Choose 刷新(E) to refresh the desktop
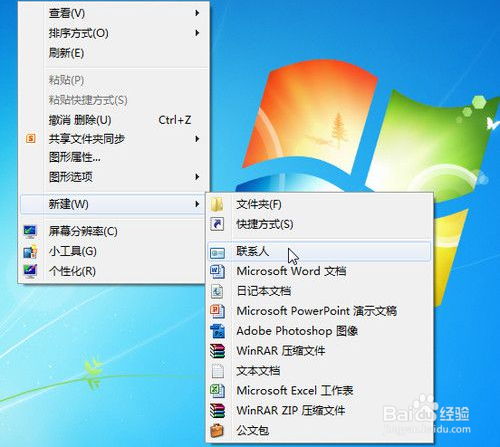The image size is (500, 447). pyautogui.click(x=114, y=53)
